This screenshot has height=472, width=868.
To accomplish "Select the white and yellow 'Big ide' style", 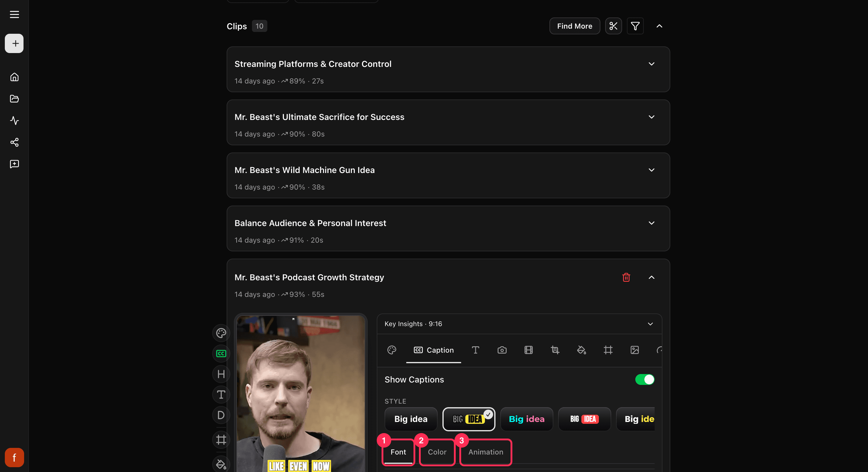I will coord(636,419).
